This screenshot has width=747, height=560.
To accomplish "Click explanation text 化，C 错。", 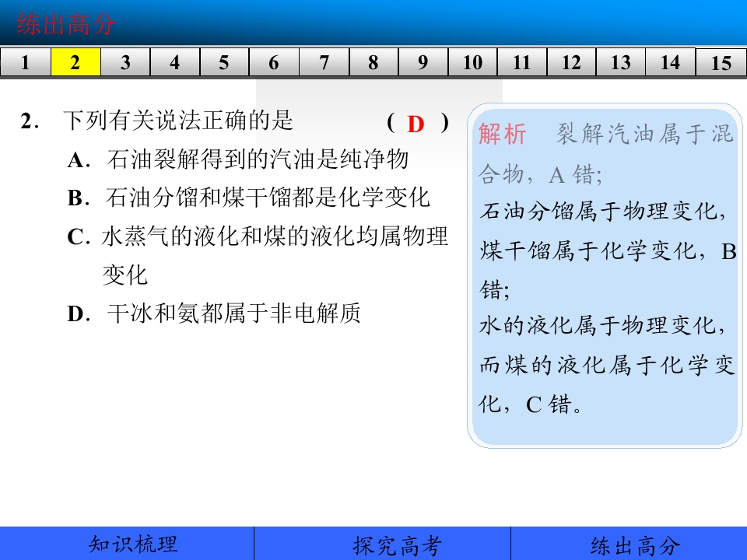I will 530,404.
